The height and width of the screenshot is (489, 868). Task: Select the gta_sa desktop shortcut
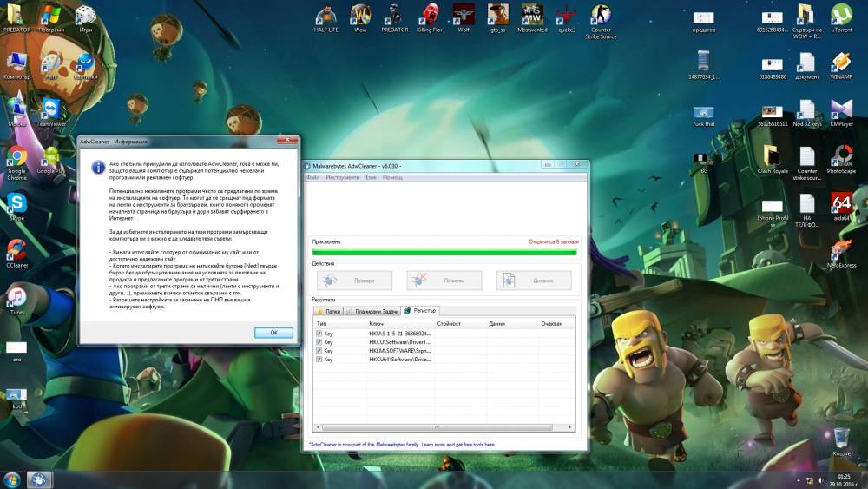click(497, 17)
